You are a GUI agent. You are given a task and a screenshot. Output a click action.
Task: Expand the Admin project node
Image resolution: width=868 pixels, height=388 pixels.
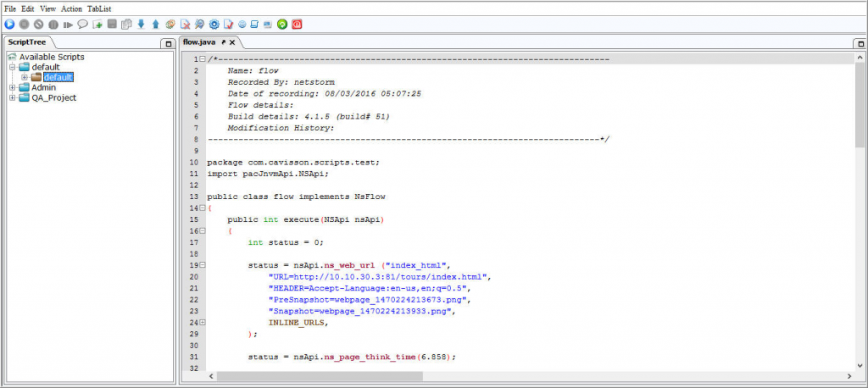tap(13, 87)
